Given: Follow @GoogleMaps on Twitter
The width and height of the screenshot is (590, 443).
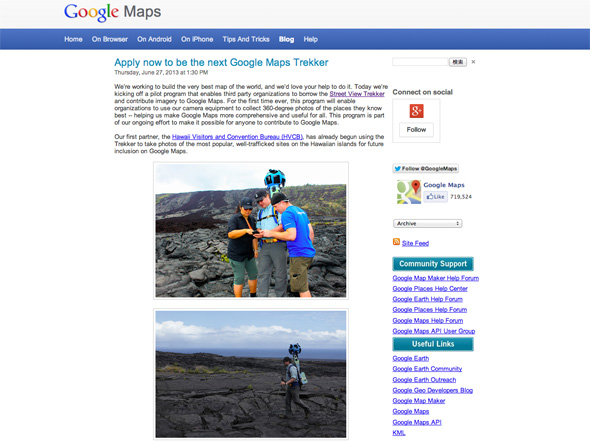Looking at the screenshot, I should click(426, 169).
